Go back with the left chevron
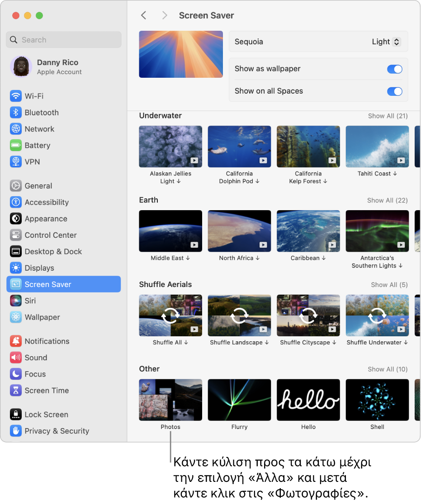 click(x=144, y=15)
